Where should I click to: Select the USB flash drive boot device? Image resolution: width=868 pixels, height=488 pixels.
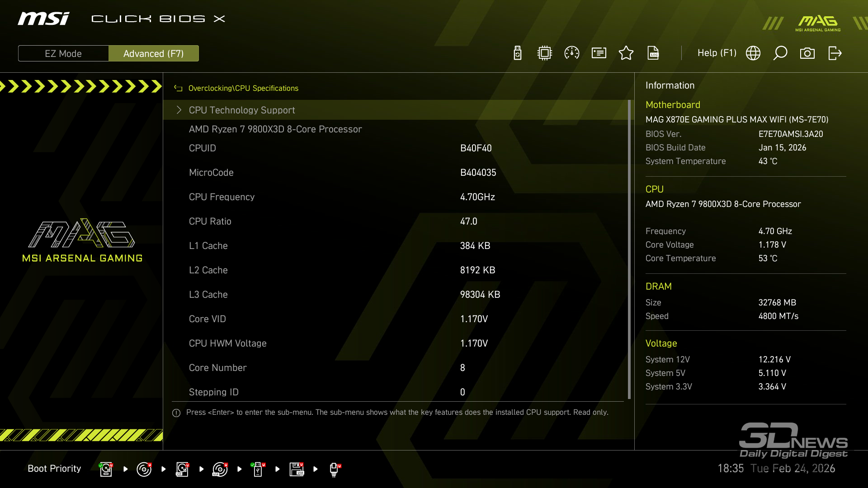coord(258,469)
